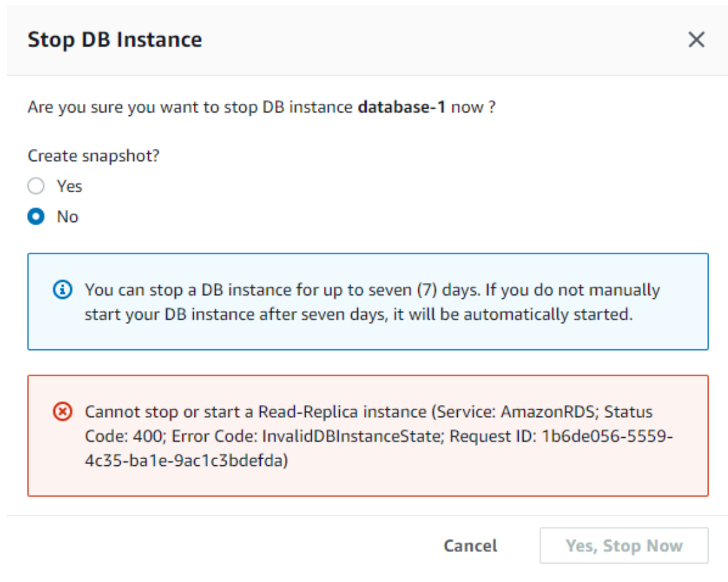Screen dimensions: 728x582
Task: Select the No snapshot radio button
Action: pyautogui.click(x=36, y=217)
